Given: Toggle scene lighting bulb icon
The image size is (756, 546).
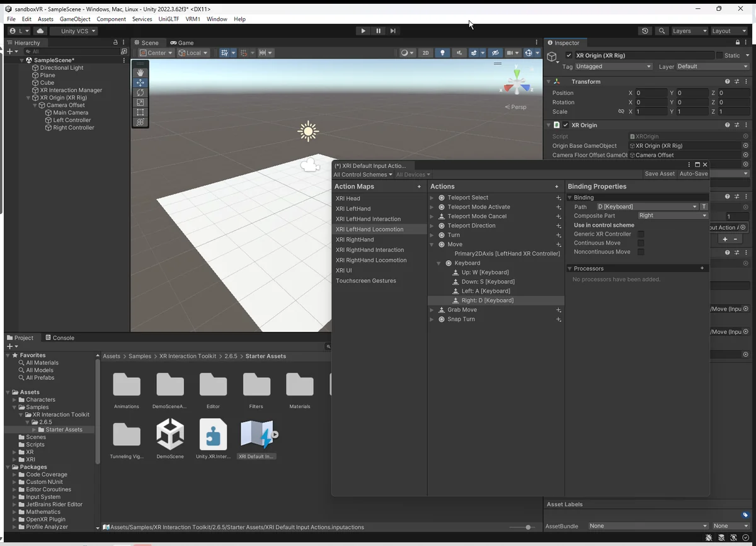Looking at the screenshot, I should tap(442, 53).
